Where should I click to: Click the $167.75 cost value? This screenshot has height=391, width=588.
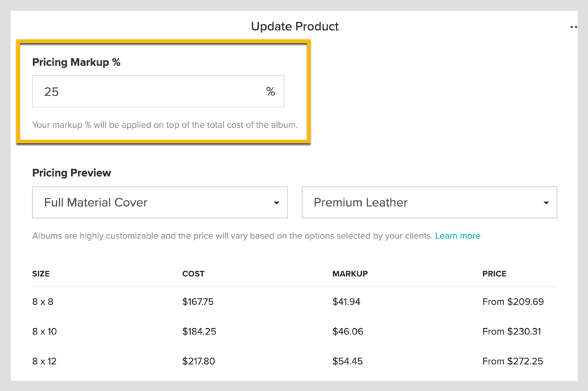pyautogui.click(x=198, y=302)
